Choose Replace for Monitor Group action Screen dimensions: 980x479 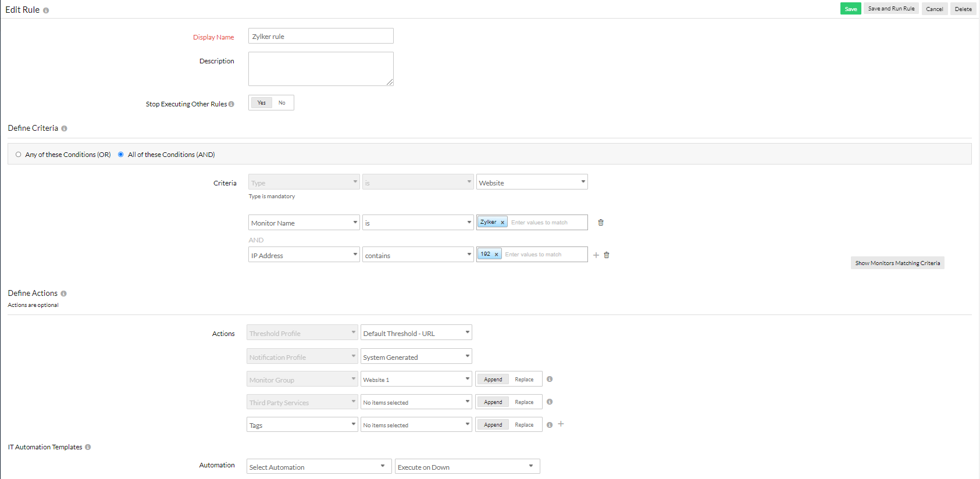pyautogui.click(x=524, y=380)
